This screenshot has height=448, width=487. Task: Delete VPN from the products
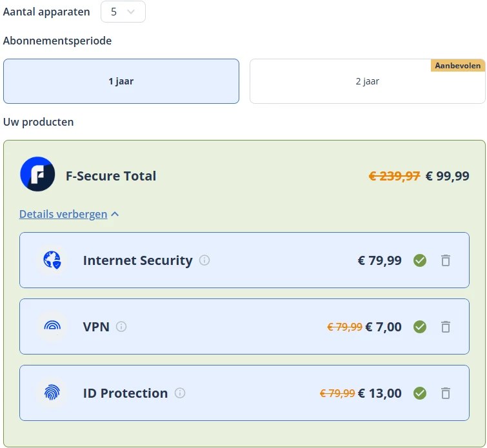click(x=445, y=327)
